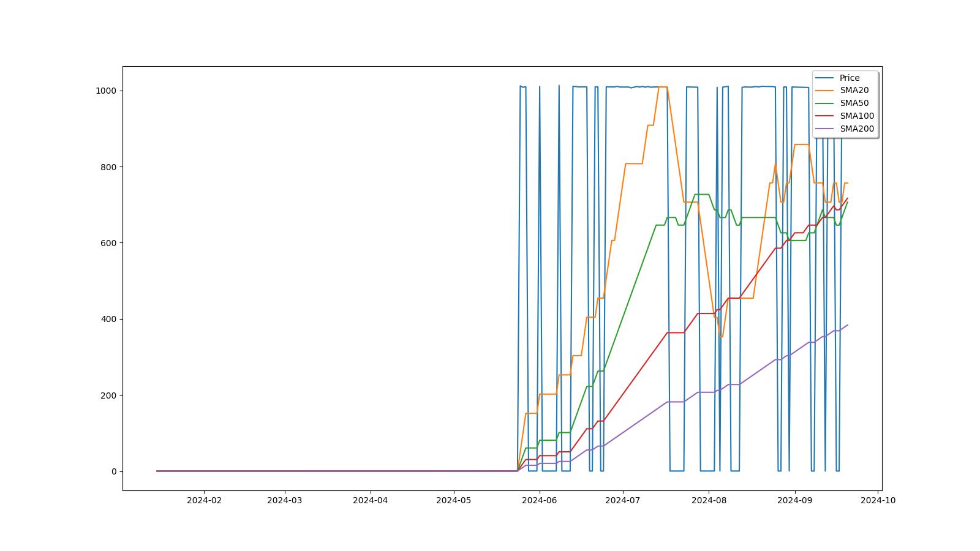
Task: Click the 2024-10 x-axis label
Action: pos(878,500)
